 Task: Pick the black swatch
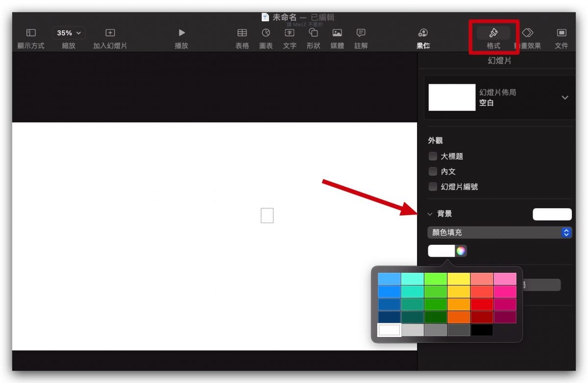[482, 330]
